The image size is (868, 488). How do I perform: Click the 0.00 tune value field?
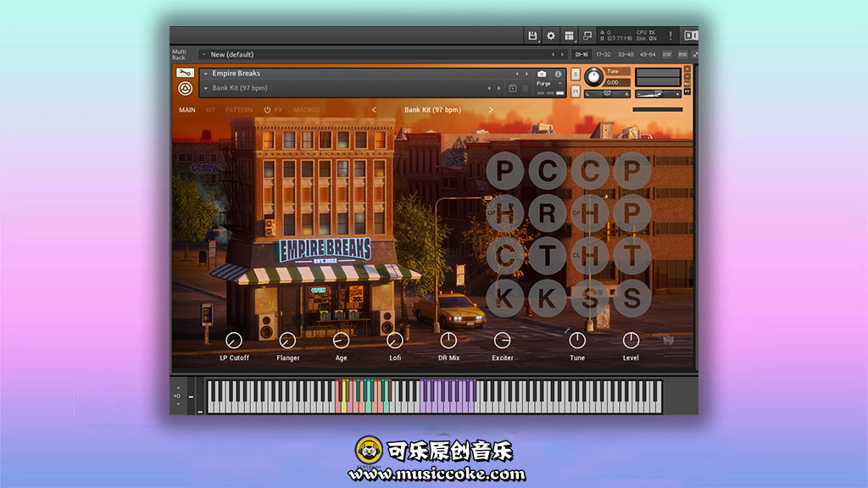(x=617, y=82)
